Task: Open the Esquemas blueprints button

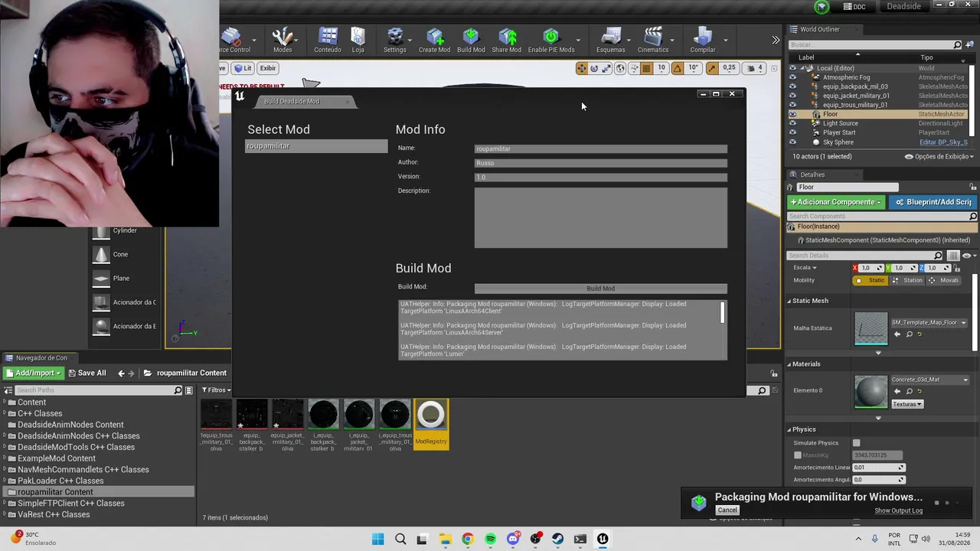Action: coord(611,41)
